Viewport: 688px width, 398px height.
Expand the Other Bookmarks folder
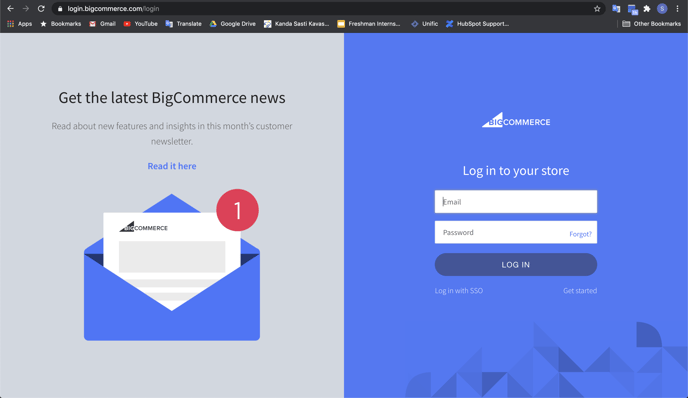click(652, 24)
